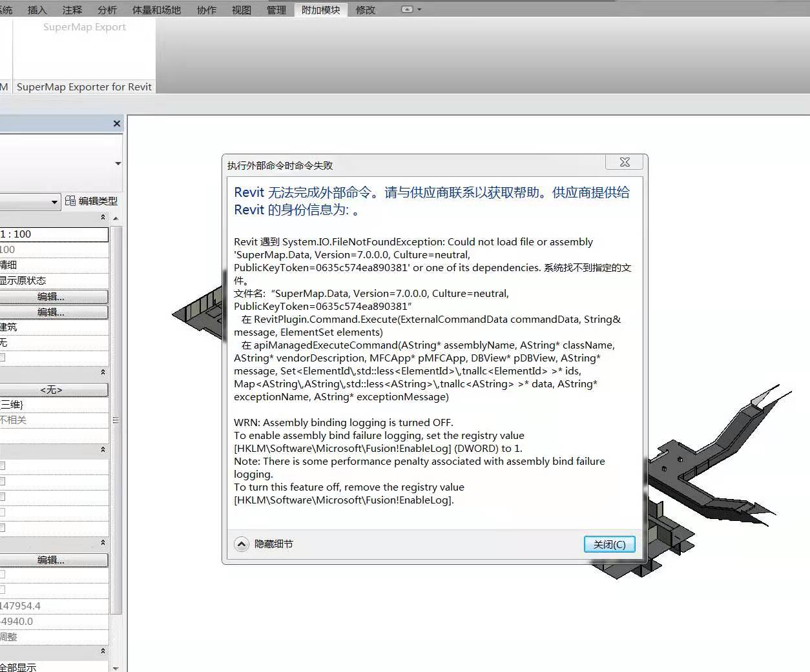Click the 编辑类型 icon
The image size is (810, 672).
[x=70, y=201]
